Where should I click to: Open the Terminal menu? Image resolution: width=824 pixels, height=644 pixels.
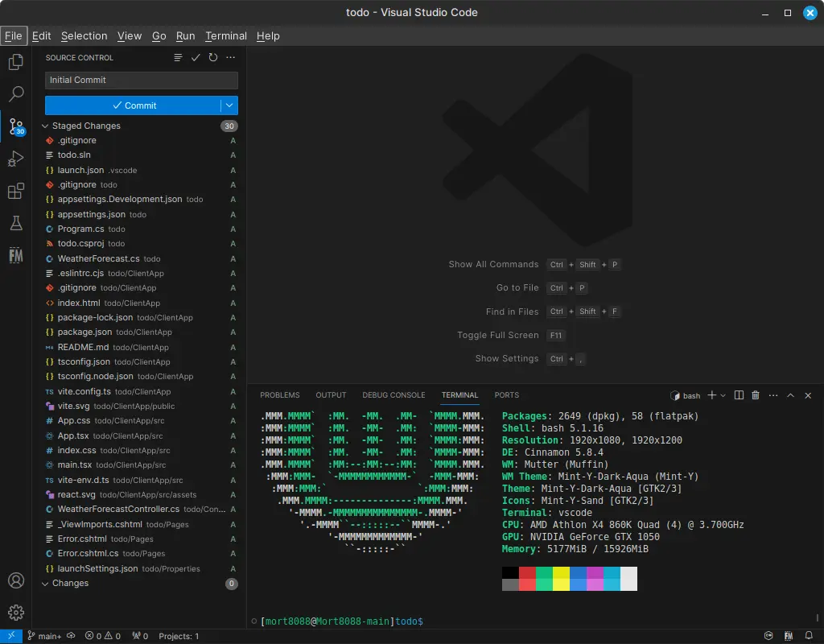point(225,35)
